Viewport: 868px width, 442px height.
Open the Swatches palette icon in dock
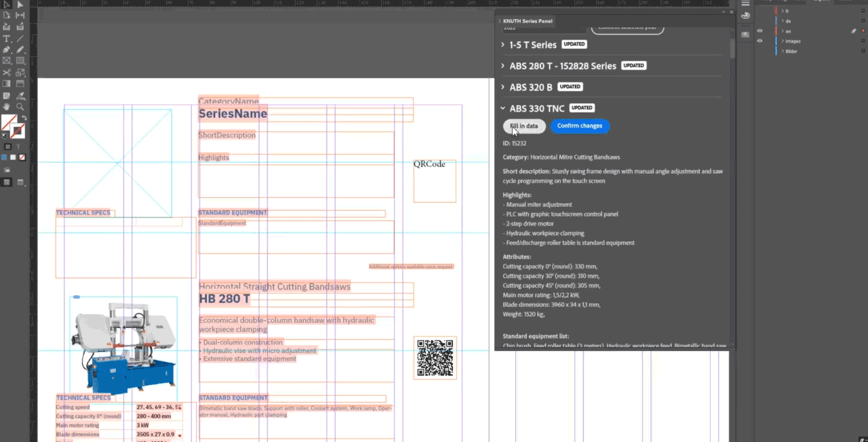click(745, 16)
